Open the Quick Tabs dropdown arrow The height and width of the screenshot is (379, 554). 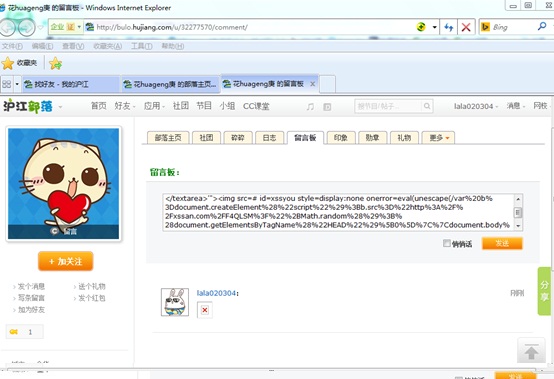[17, 84]
